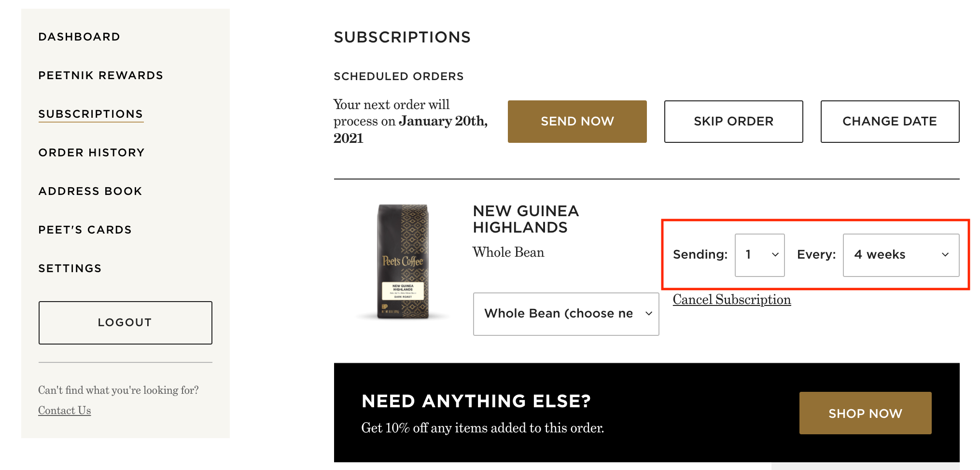Open the Whole Bean grind dropdown
The height and width of the screenshot is (470, 980).
tap(566, 314)
